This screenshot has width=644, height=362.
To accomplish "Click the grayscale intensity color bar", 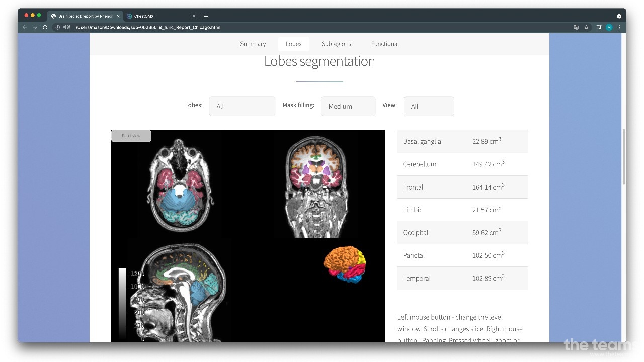I will tap(122, 304).
